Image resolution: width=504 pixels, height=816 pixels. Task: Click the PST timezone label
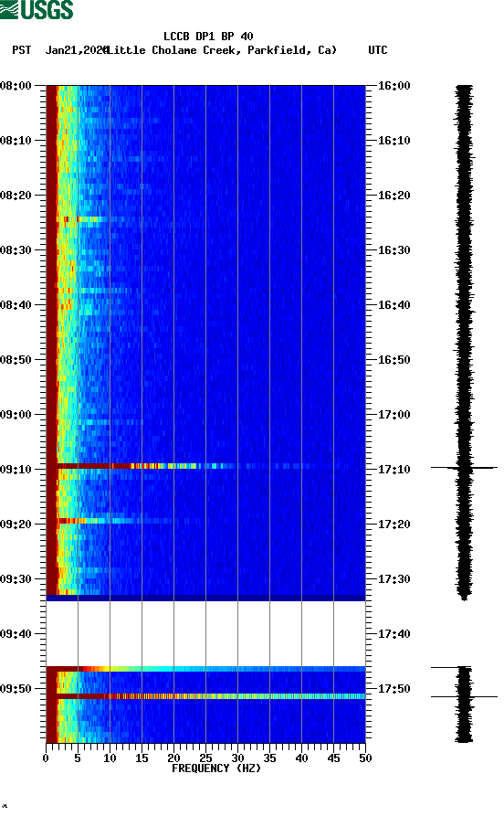(x=21, y=50)
